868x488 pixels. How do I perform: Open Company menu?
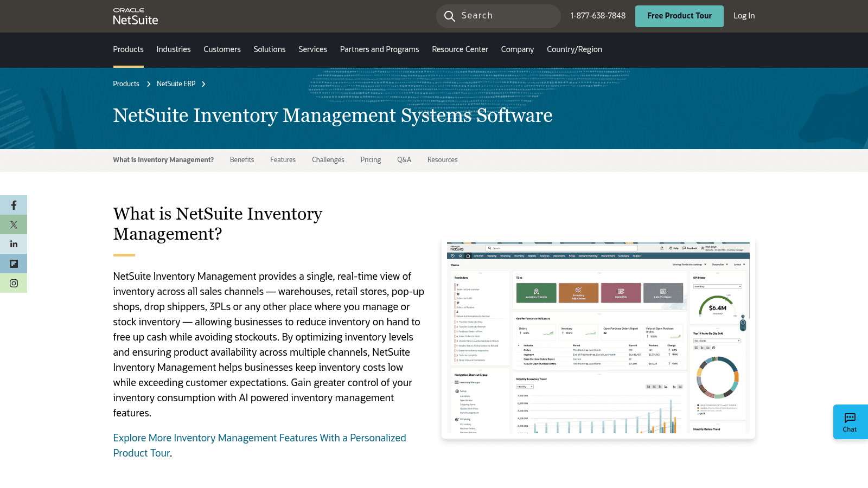click(x=518, y=49)
